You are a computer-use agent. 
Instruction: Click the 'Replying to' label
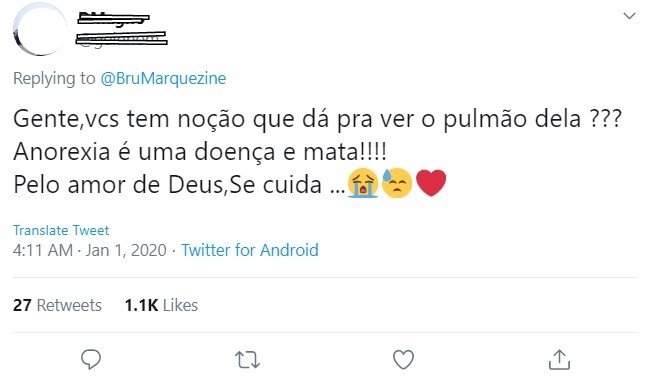click(54, 78)
